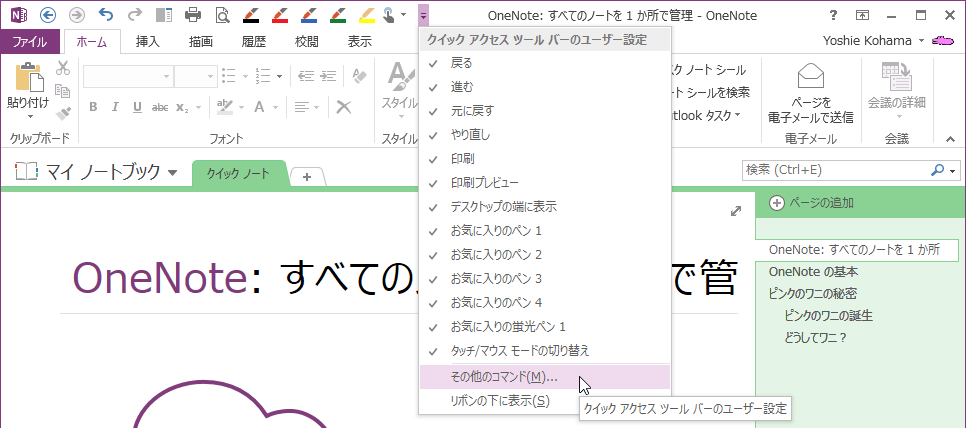Open Print Preview icon in quick access toolbar
The width and height of the screenshot is (966, 428).
[222, 15]
